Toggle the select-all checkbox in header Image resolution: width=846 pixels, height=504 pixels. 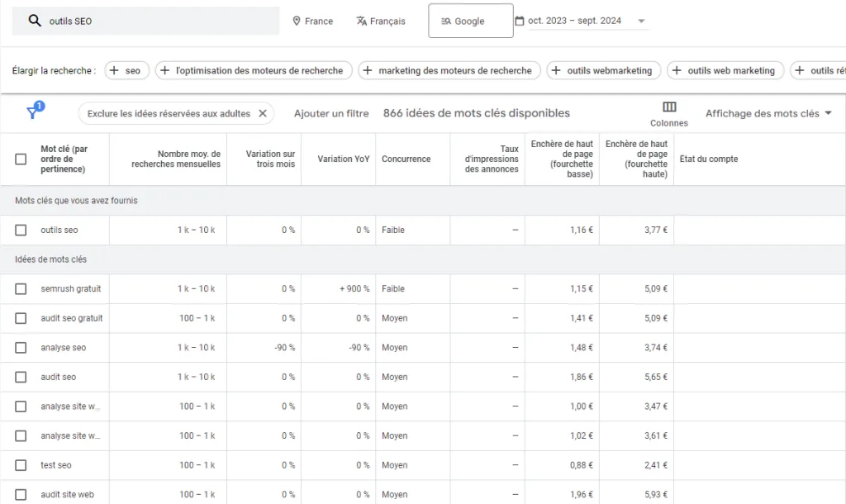click(21, 159)
